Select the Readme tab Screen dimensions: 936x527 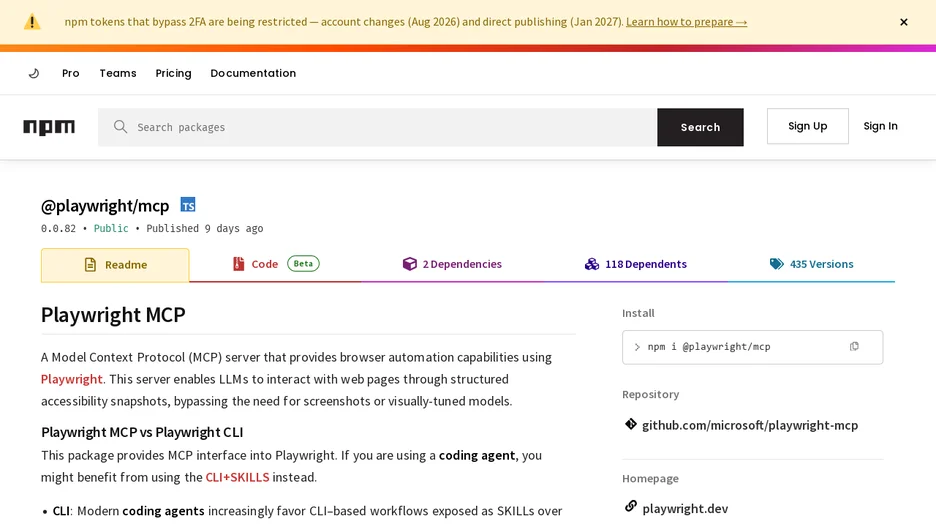tap(115, 265)
